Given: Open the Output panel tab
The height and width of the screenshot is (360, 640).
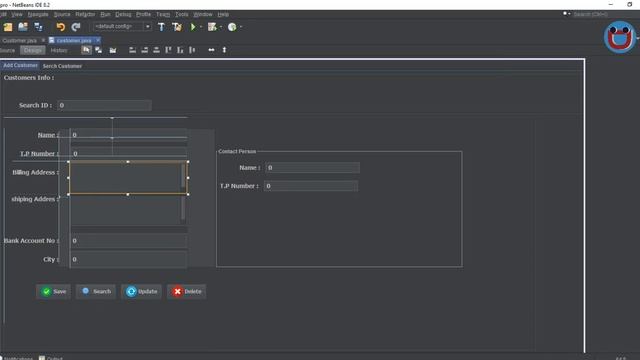Looking at the screenshot, I should (51, 358).
